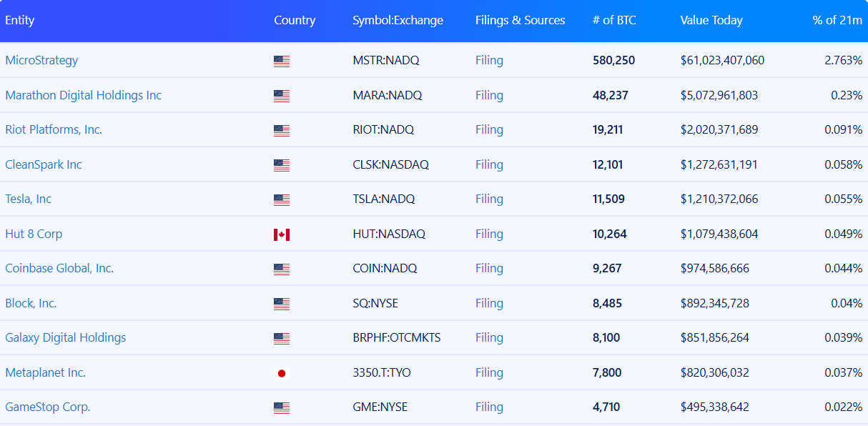This screenshot has height=426, width=868.
Task: Sort table by Entity column header
Action: 20,20
